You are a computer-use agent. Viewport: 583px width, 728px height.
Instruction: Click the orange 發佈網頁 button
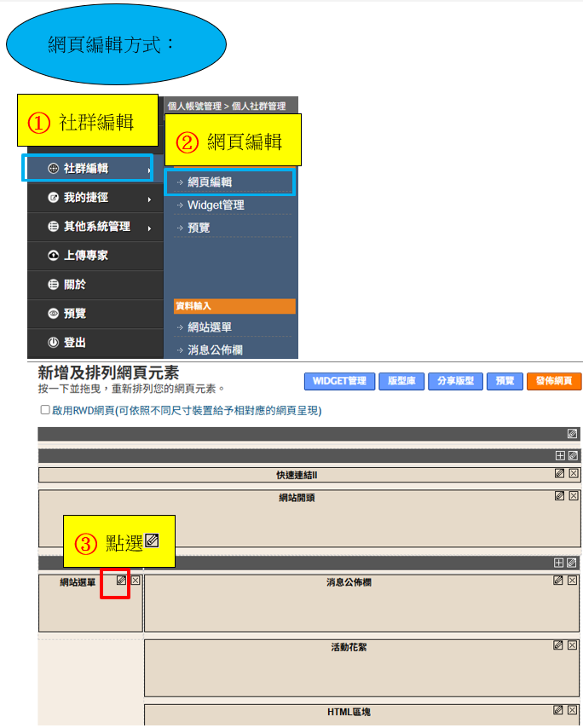(554, 381)
